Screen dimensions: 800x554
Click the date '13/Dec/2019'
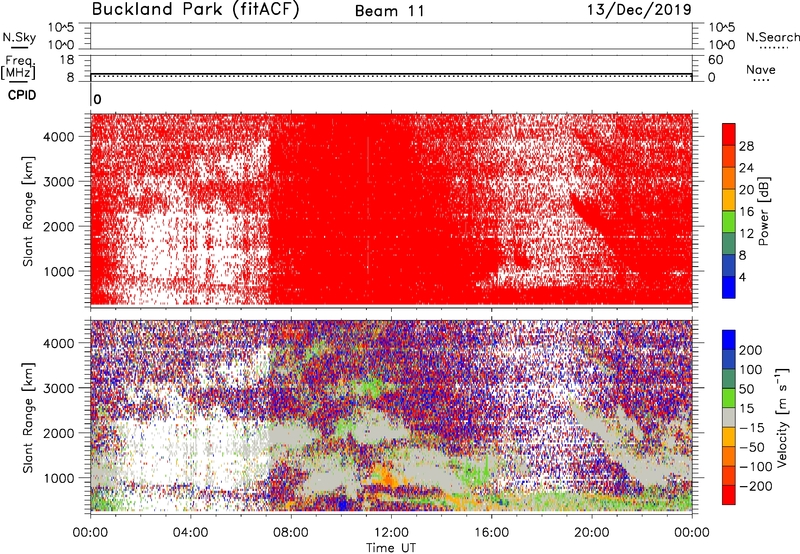coord(639,10)
